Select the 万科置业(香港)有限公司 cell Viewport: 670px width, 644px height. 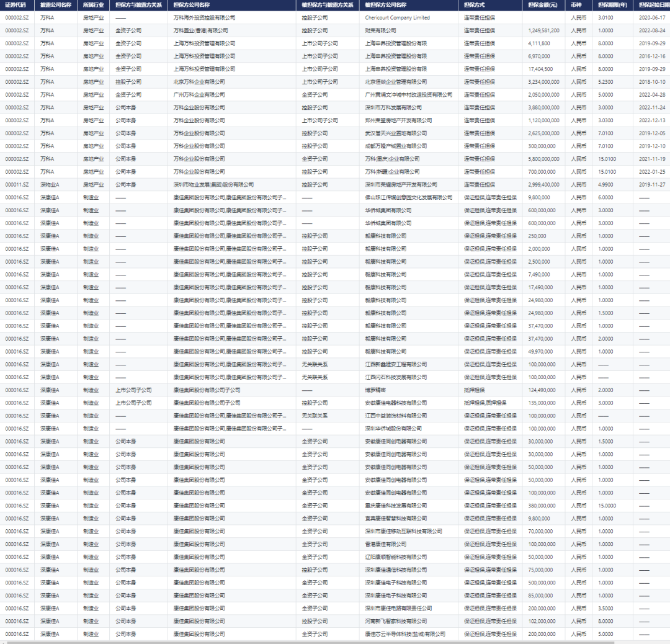pos(200,31)
